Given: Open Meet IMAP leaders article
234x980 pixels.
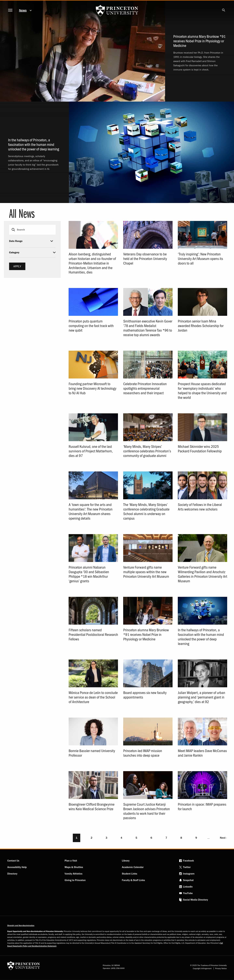Looking at the screenshot, I should (x=202, y=753).
